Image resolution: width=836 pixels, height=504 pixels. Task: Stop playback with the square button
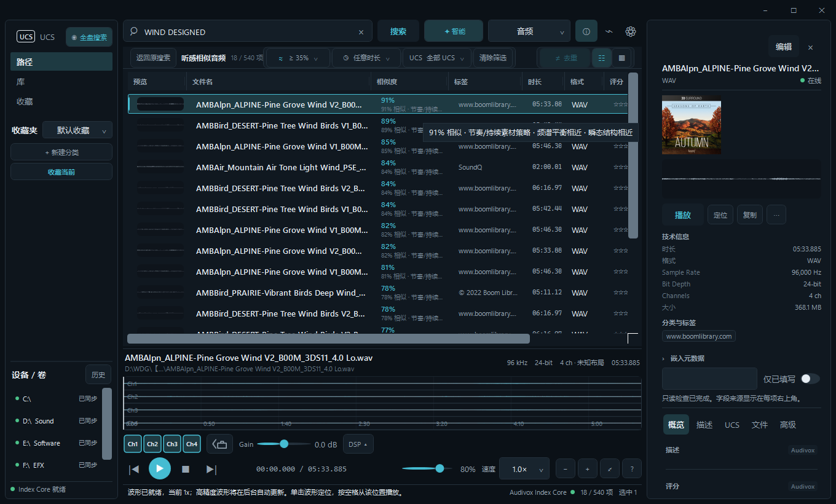click(x=186, y=469)
